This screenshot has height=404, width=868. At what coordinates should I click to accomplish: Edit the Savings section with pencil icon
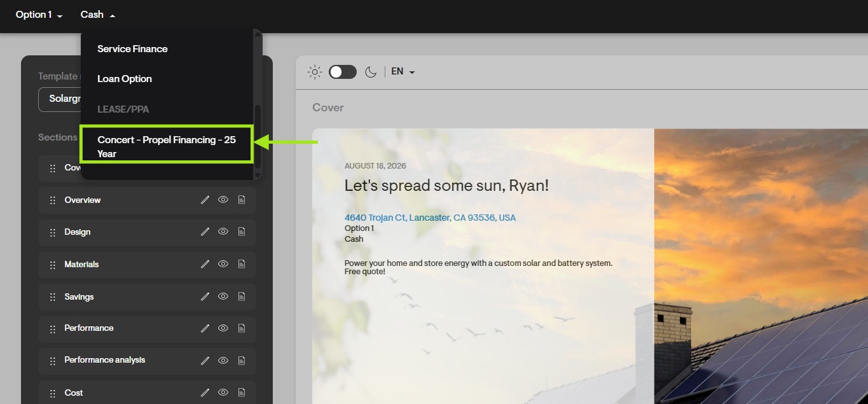[205, 296]
